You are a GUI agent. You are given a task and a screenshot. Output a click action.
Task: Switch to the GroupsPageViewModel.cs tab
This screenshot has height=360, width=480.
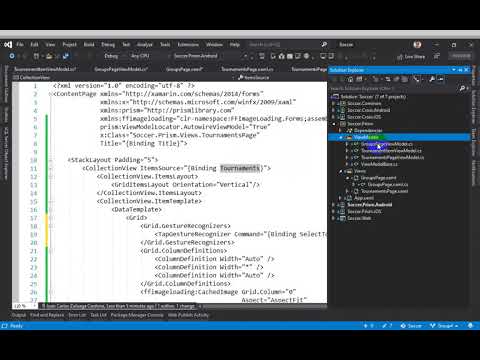121,69
